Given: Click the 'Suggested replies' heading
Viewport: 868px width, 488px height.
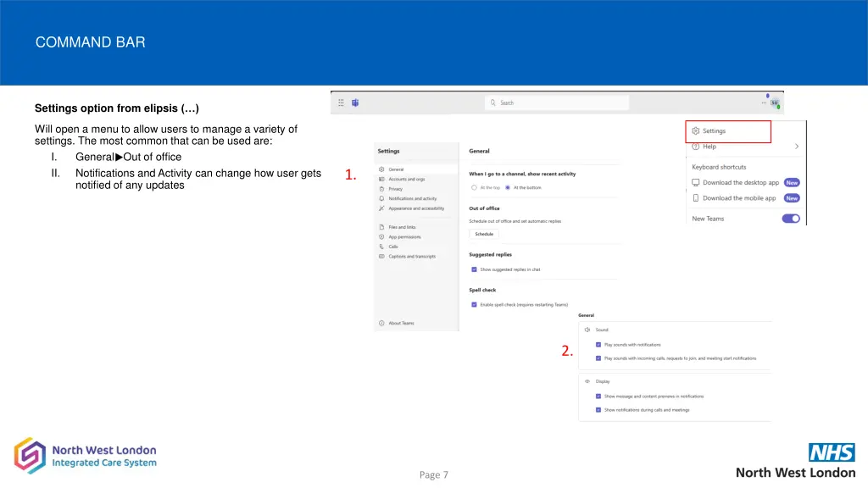Looking at the screenshot, I should [x=491, y=254].
